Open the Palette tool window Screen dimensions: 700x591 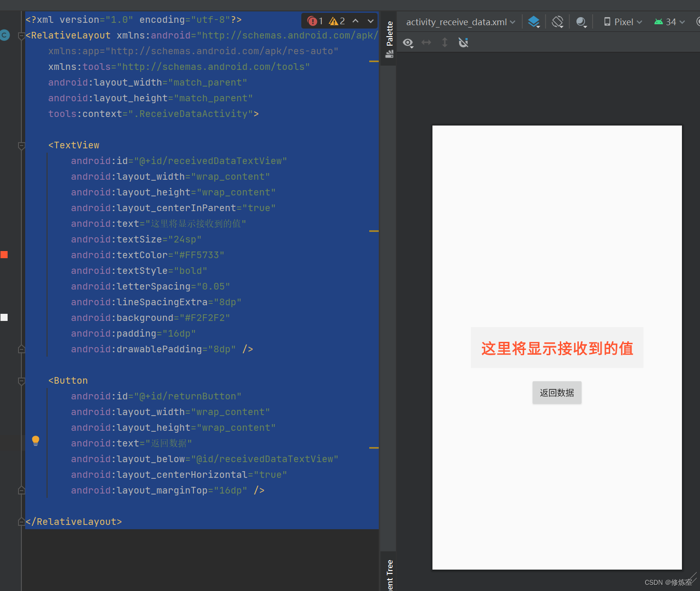[x=390, y=39]
